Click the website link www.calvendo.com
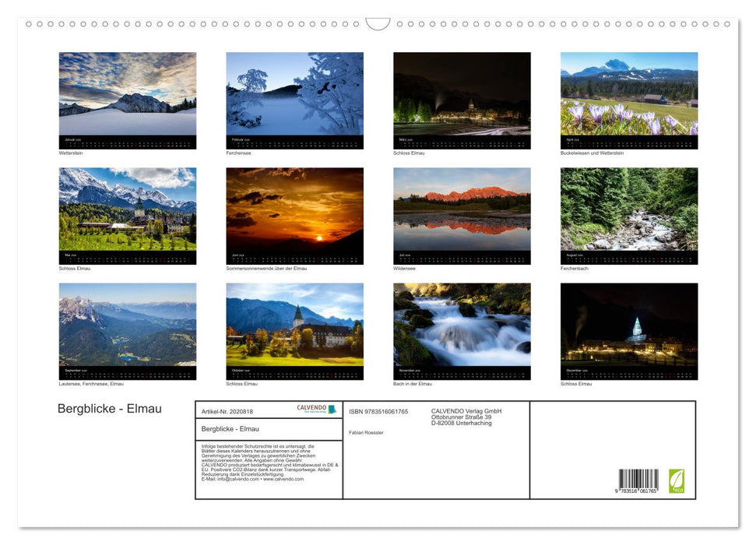The width and height of the screenshot is (756, 545). pos(283,480)
